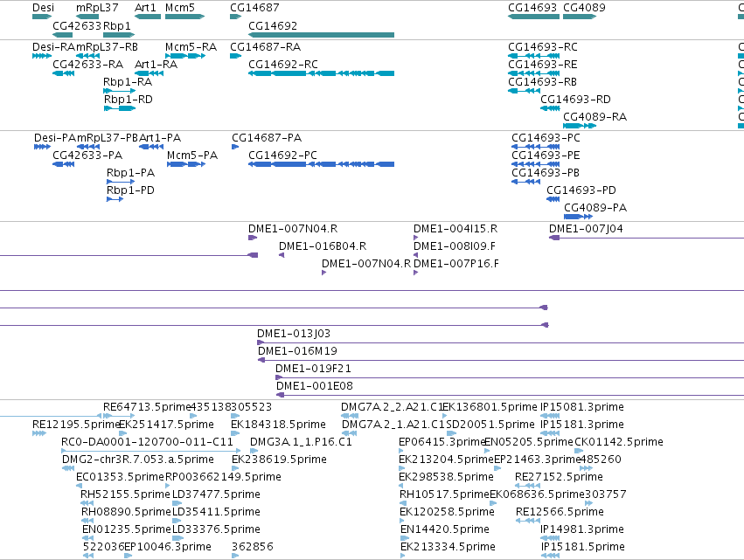The image size is (744, 560).
Task: Click the Rbp1-RA transcript
Action: pyautogui.click(x=119, y=91)
